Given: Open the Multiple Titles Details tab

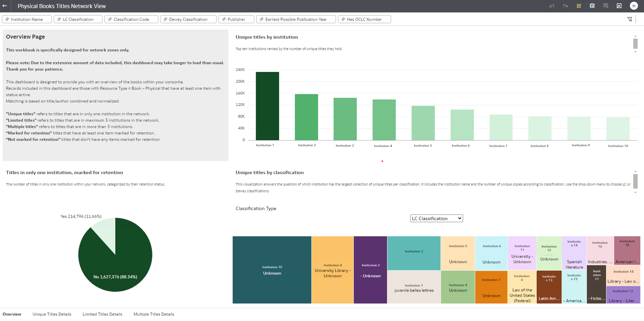Looking at the screenshot, I should pyautogui.click(x=154, y=314).
